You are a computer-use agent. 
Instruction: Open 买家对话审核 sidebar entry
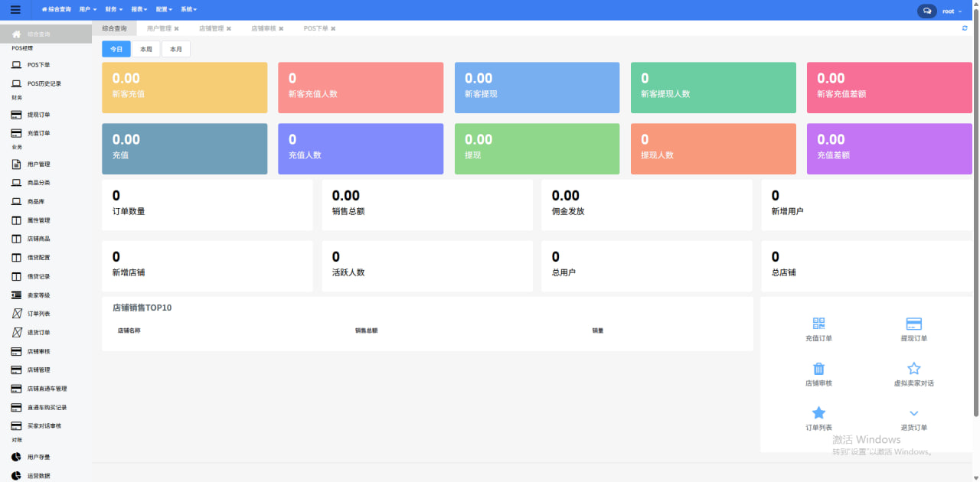46,426
